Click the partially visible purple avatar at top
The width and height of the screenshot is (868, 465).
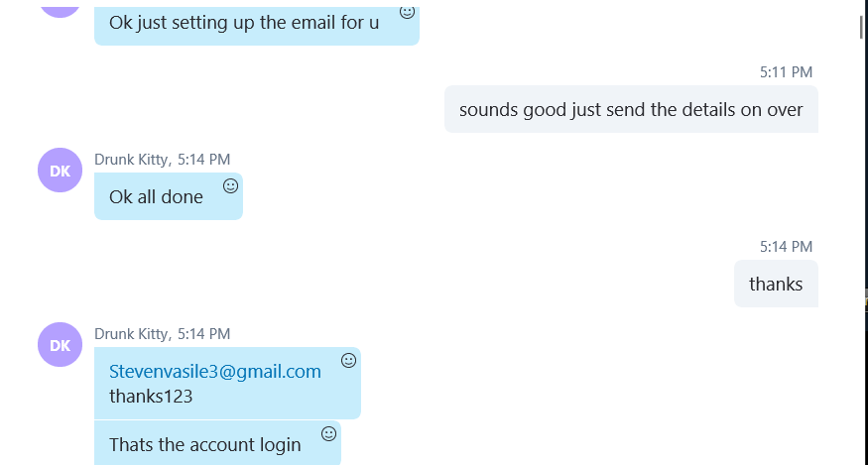tap(60, 12)
